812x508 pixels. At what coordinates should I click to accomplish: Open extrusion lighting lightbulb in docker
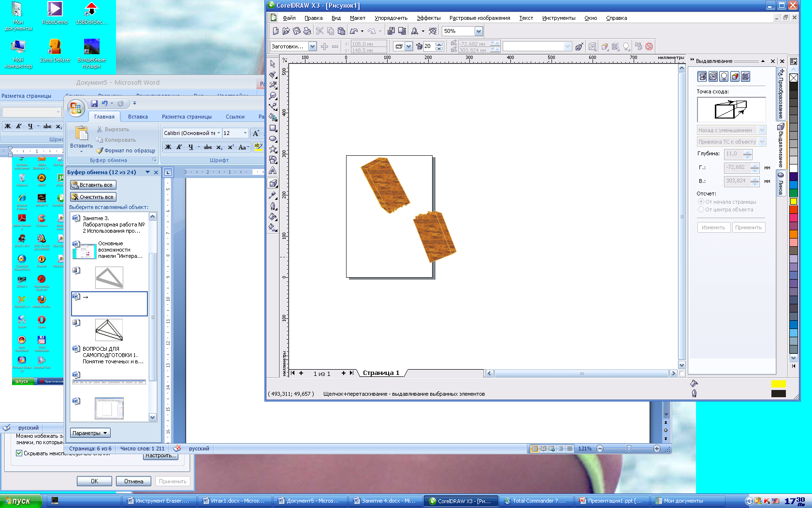(724, 76)
